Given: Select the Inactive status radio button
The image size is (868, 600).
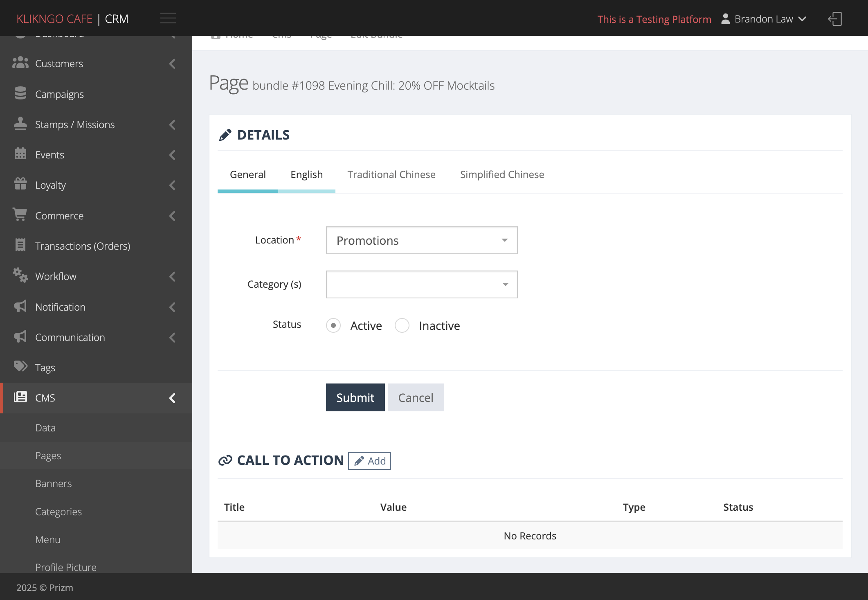Looking at the screenshot, I should [402, 325].
